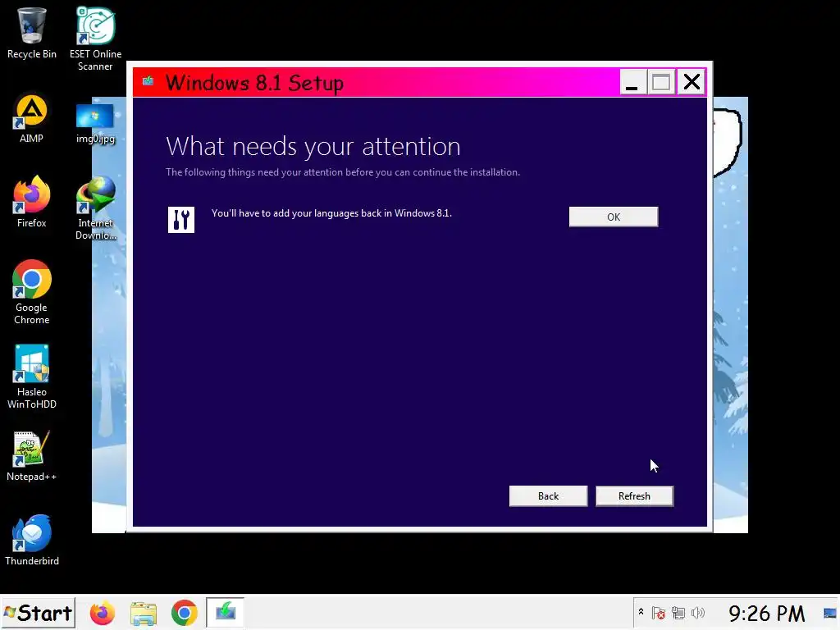Open the Start menu
This screenshot has width=840, height=630.
(38, 613)
